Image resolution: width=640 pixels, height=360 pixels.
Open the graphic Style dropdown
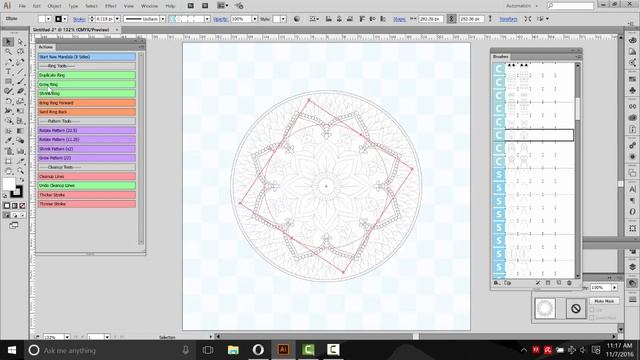click(283, 19)
